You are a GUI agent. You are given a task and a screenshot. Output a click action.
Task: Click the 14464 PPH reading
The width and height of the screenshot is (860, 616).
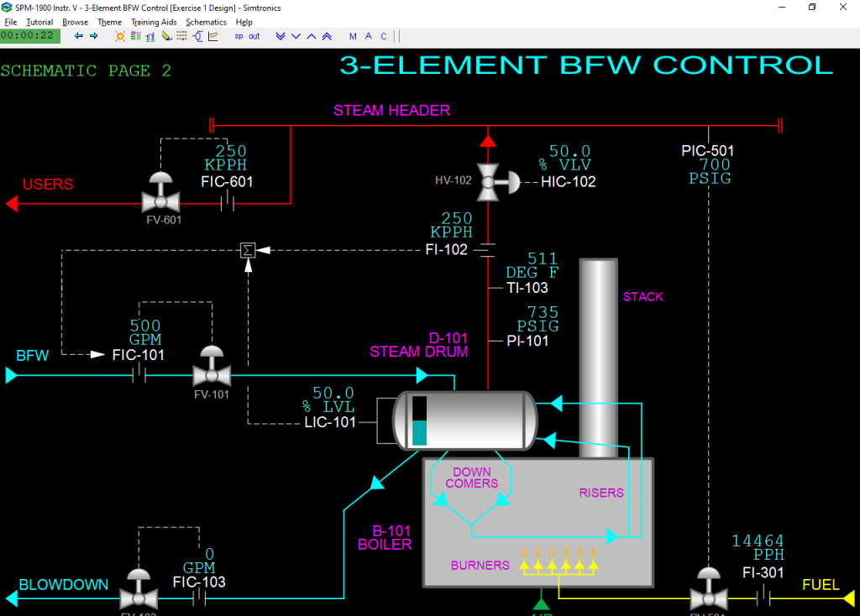click(x=758, y=547)
